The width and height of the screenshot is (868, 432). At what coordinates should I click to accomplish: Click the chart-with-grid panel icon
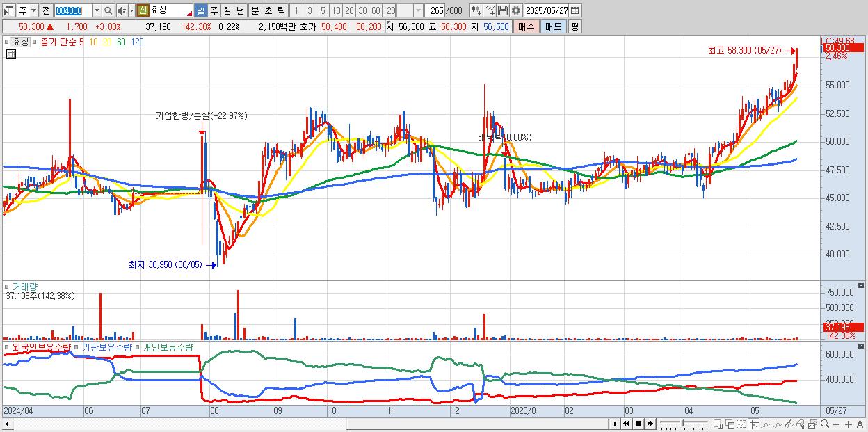pyautogui.click(x=718, y=424)
